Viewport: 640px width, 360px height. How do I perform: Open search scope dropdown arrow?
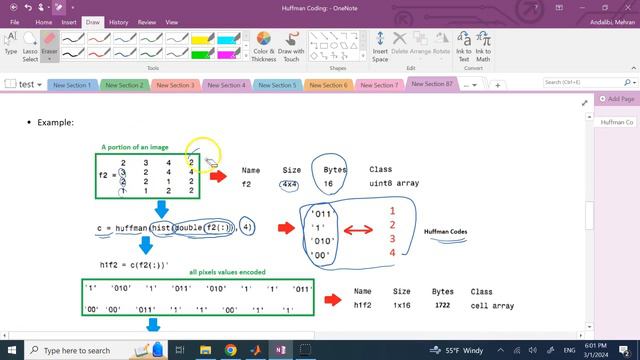[634, 82]
